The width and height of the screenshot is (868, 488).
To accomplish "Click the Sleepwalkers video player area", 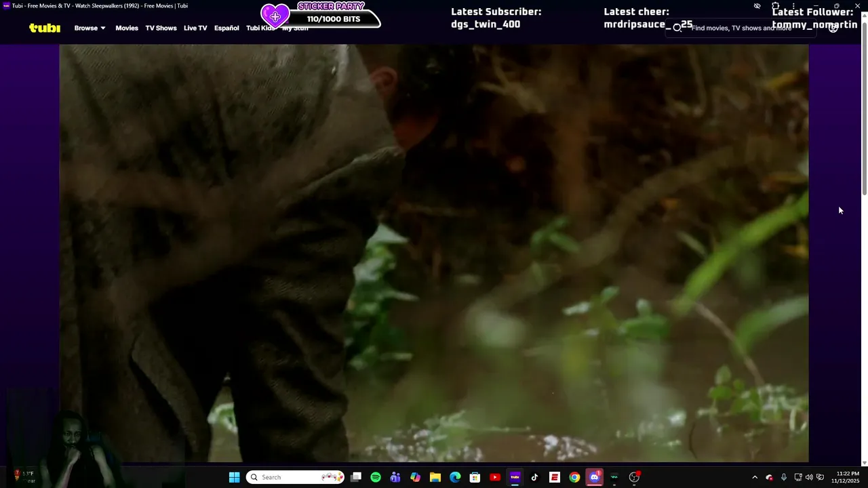I will (x=434, y=253).
